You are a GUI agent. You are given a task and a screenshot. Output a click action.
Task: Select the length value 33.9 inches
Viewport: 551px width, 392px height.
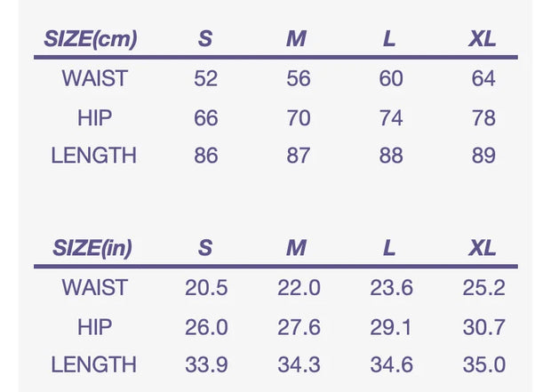[205, 364]
